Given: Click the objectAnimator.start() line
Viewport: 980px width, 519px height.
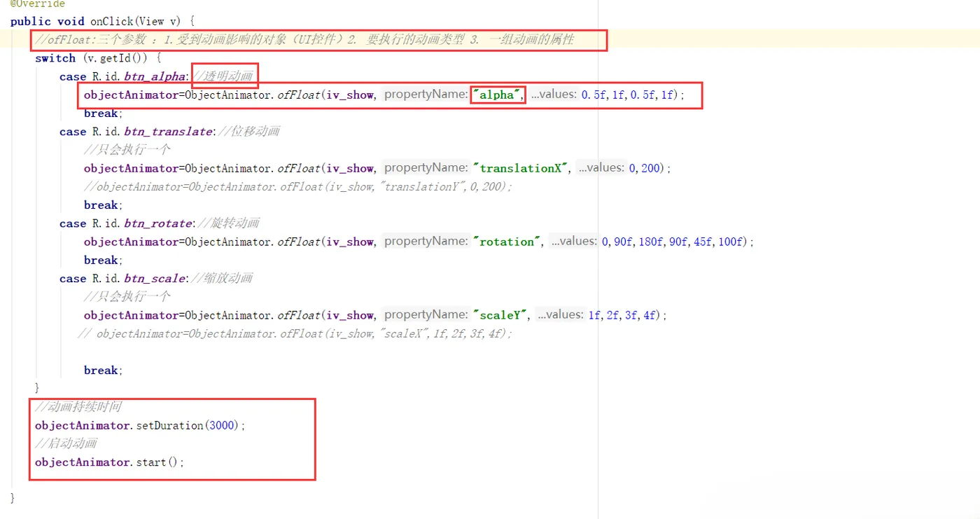Looking at the screenshot, I should [x=110, y=462].
